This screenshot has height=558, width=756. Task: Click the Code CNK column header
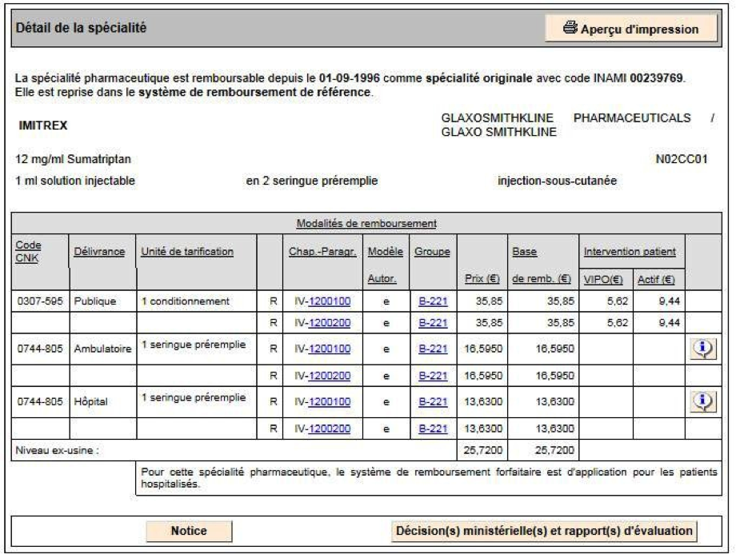click(x=28, y=252)
